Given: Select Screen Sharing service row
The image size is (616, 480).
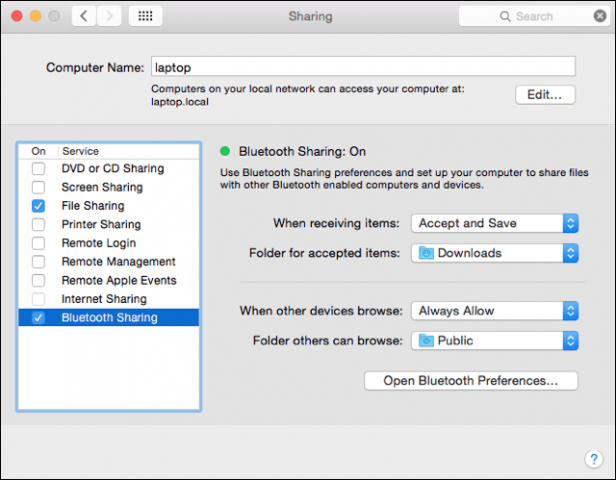Looking at the screenshot, I should 109,187.
